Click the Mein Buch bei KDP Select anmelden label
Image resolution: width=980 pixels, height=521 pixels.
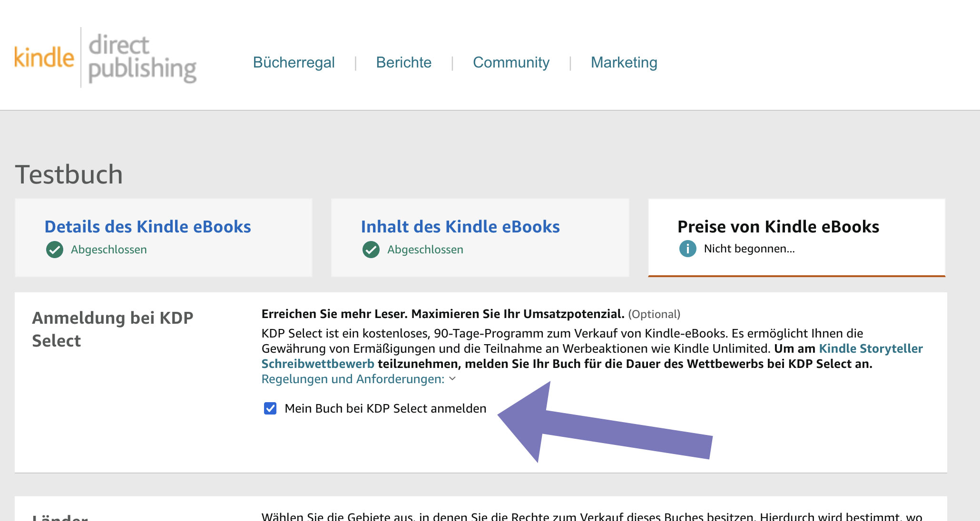click(x=385, y=408)
